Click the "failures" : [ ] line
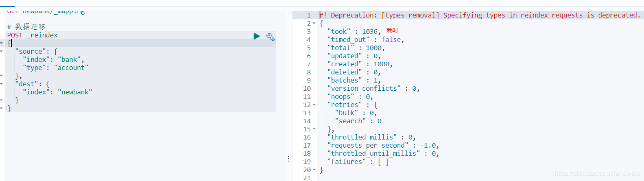The height and width of the screenshot is (181, 644). 358,161
